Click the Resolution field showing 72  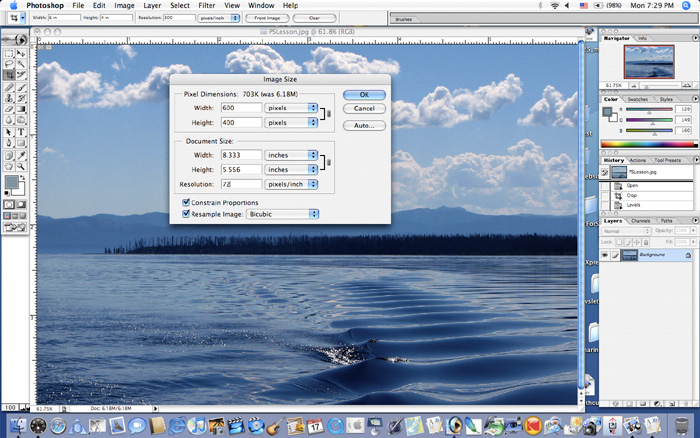241,184
